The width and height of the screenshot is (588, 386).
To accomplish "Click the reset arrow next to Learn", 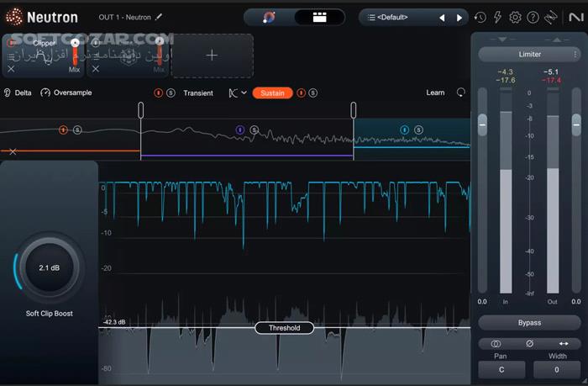I will pos(460,93).
